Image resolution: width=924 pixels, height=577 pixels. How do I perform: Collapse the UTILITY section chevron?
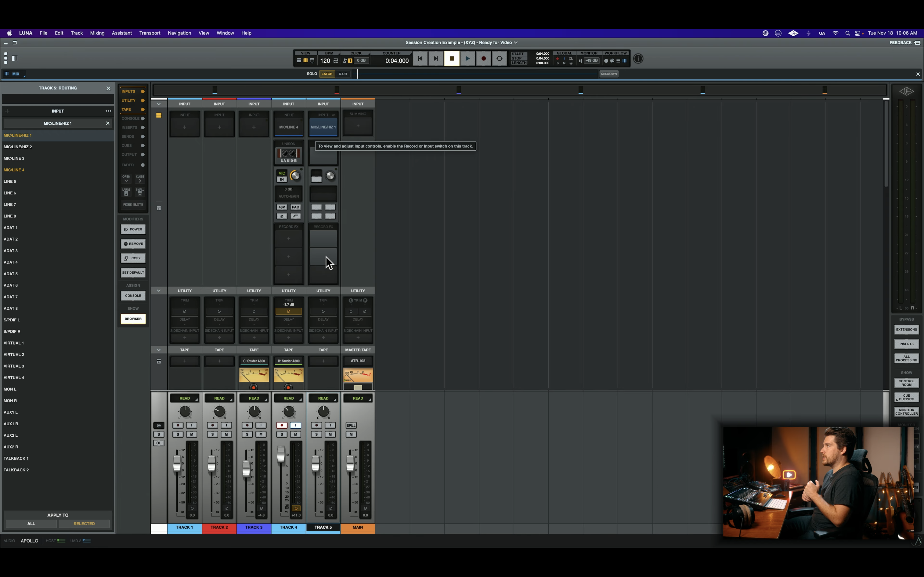click(x=159, y=291)
